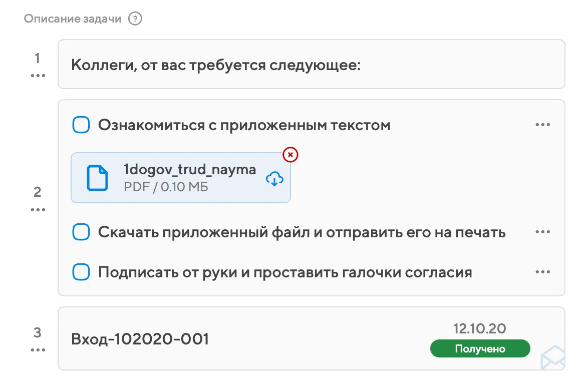Show more actions for Подписать от руки item
Viewport: 588px width, 380px height.
click(x=542, y=272)
